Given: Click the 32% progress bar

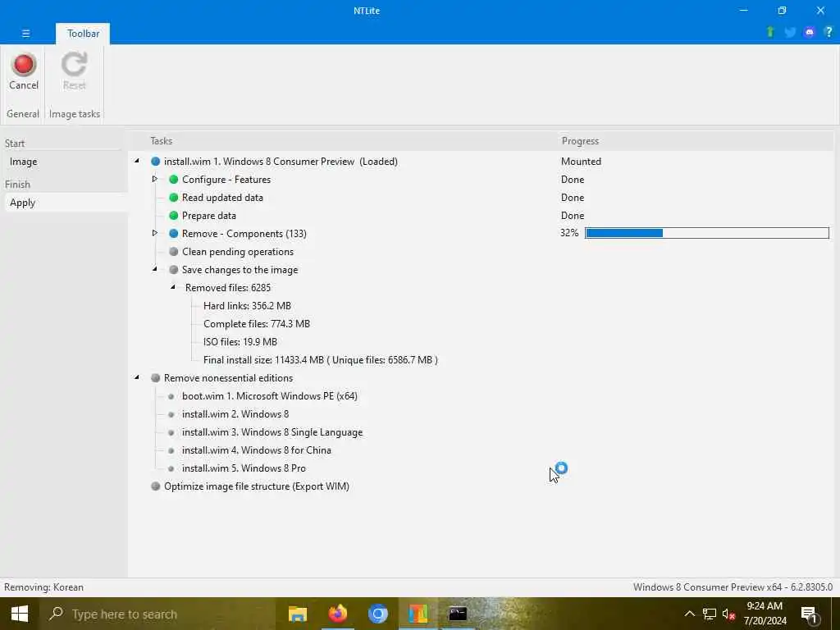Looking at the screenshot, I should click(x=706, y=233).
